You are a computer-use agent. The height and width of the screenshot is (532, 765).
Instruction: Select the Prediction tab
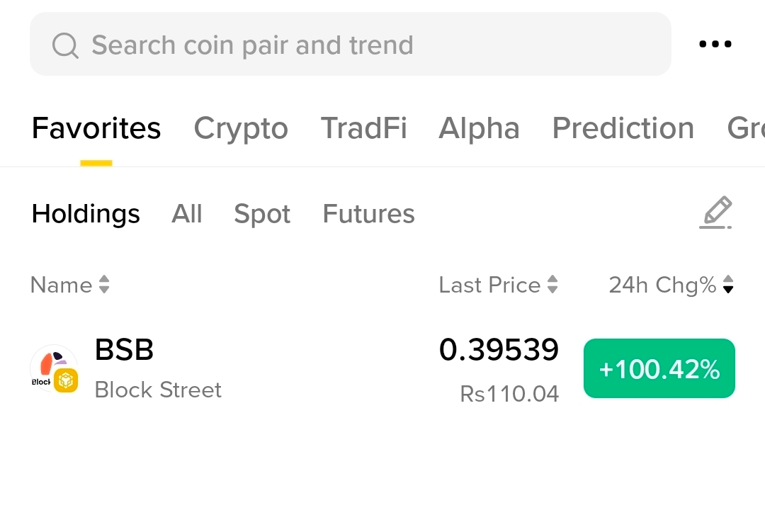pos(623,128)
